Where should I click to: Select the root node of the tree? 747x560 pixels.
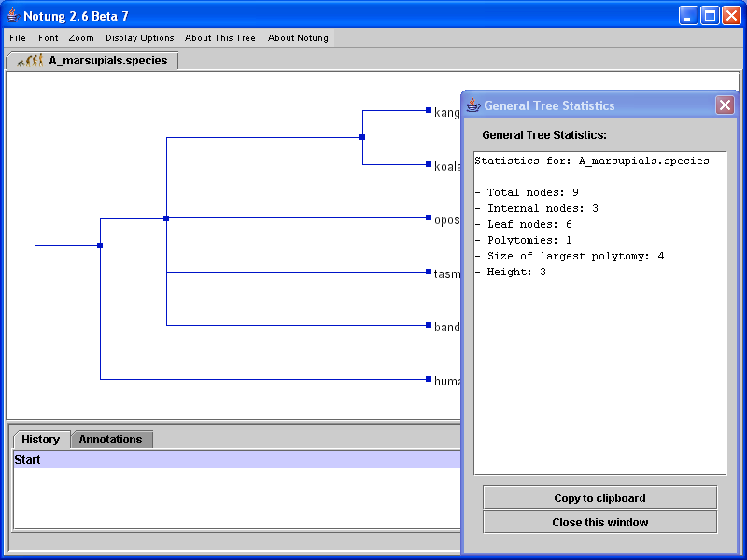100,245
